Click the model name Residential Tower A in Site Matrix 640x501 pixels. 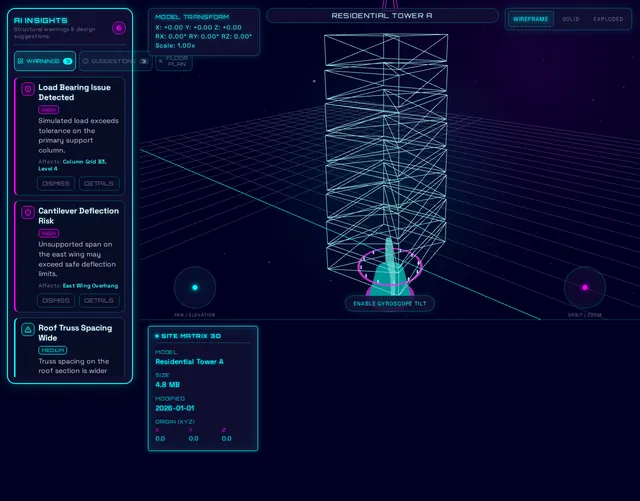coord(189,362)
